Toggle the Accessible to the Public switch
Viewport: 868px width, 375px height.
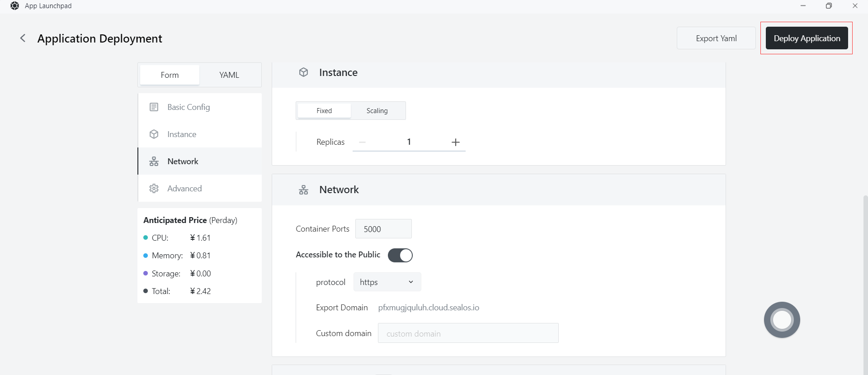[400, 256]
